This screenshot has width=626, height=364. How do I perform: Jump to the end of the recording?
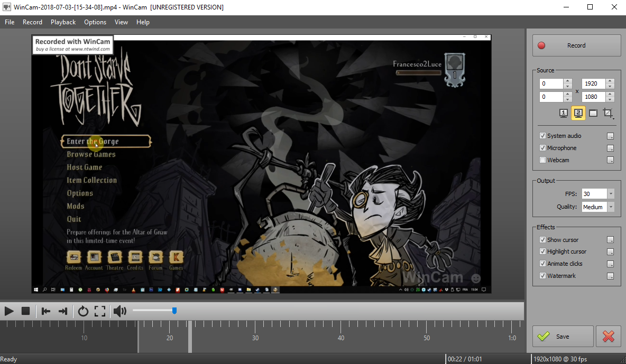click(x=63, y=311)
